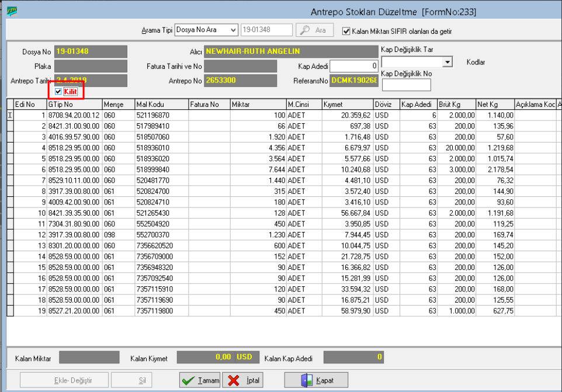
Task: Select Brüt Kg cell 20.000,00
Action: (456, 148)
